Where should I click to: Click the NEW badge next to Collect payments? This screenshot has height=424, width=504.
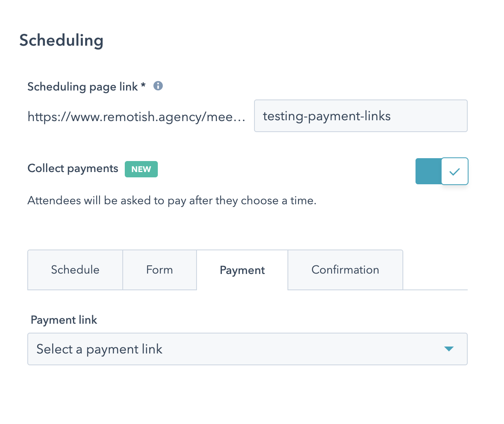pos(141,169)
